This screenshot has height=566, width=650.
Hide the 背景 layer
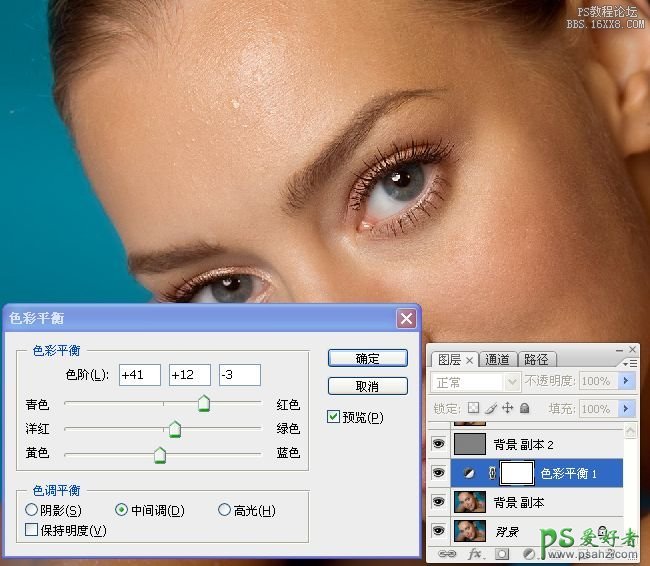(x=438, y=531)
